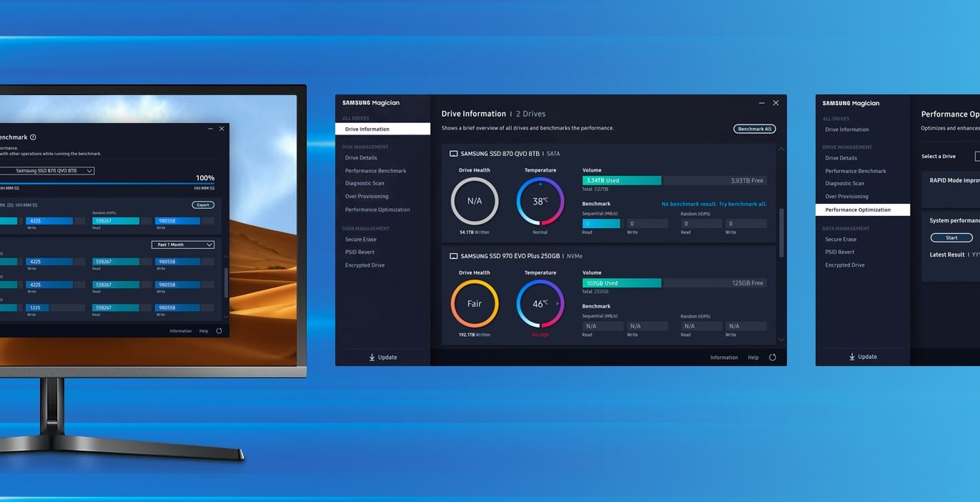Select Drive Information in the right window sidebar
This screenshot has width=980, height=502.
click(x=847, y=129)
